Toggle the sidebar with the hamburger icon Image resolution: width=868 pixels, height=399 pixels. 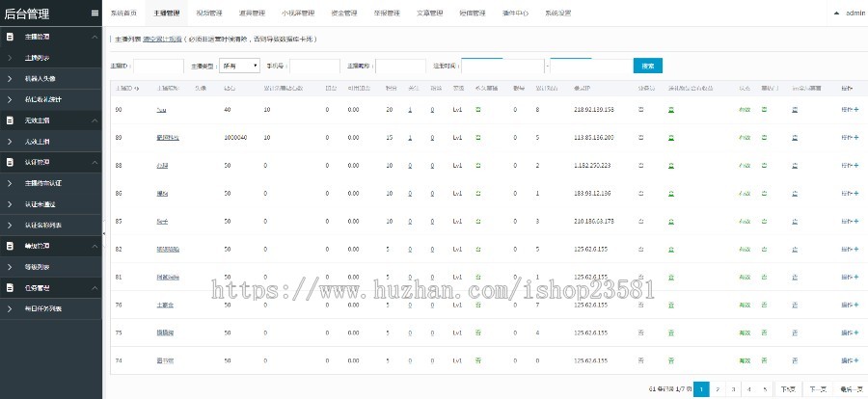pos(95,13)
